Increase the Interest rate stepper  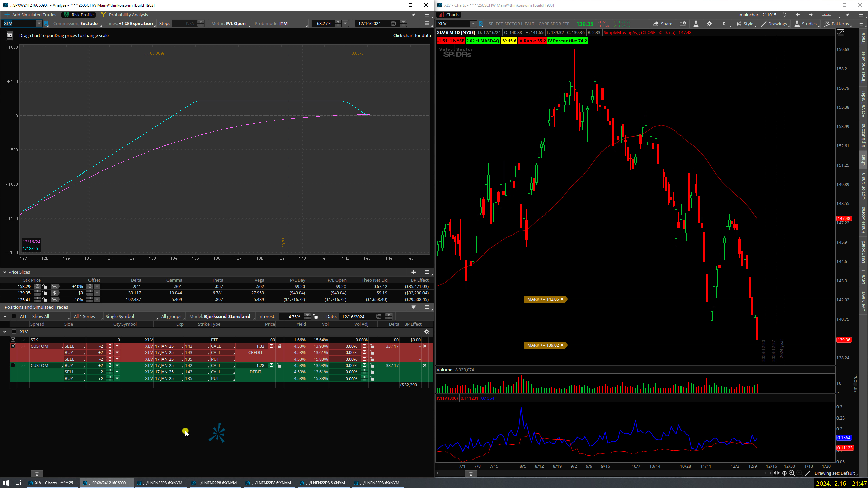pos(307,314)
